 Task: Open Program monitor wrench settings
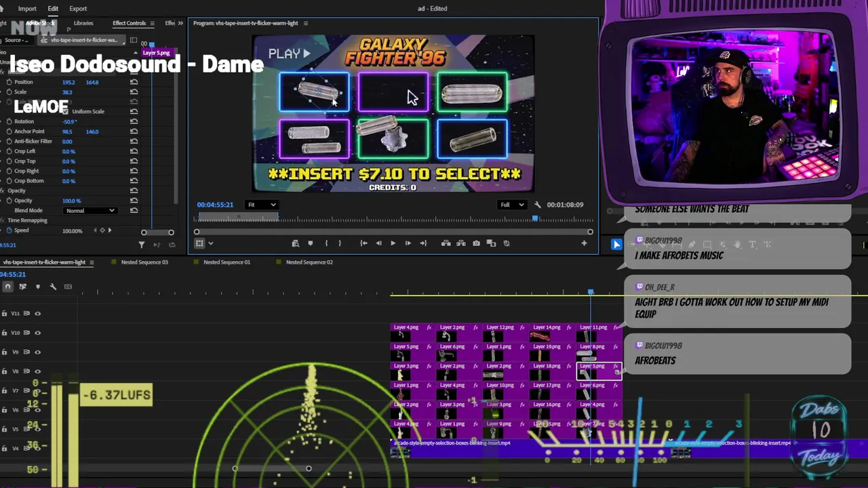click(x=538, y=205)
